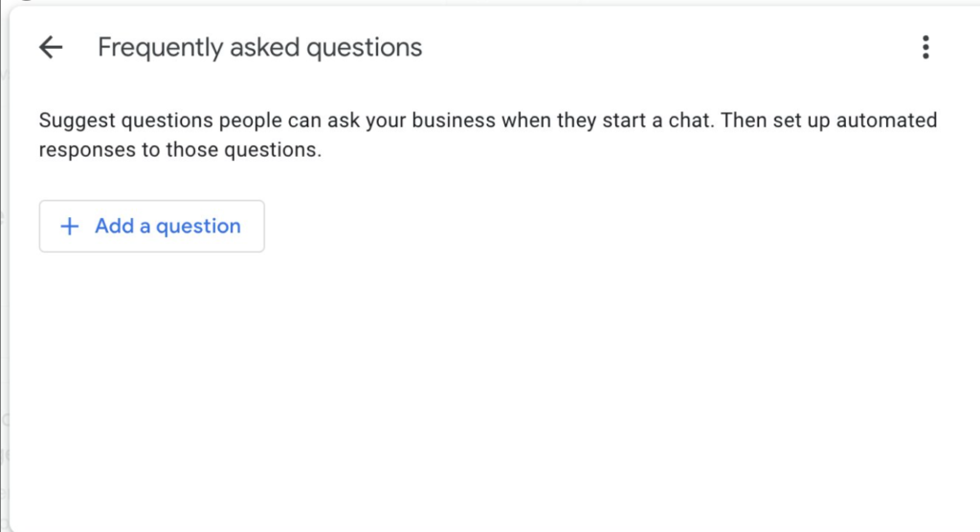Viewport: 980px width, 532px height.
Task: Click the 'responses to those questions' text line
Action: click(180, 150)
